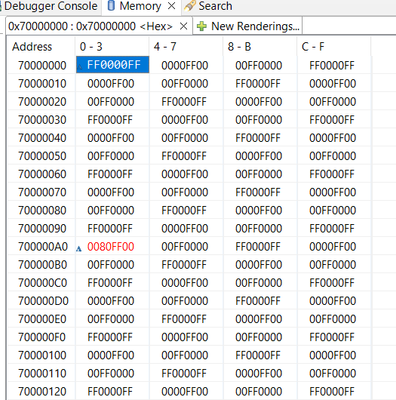Click address 700000A0 in the Address column

(43, 247)
